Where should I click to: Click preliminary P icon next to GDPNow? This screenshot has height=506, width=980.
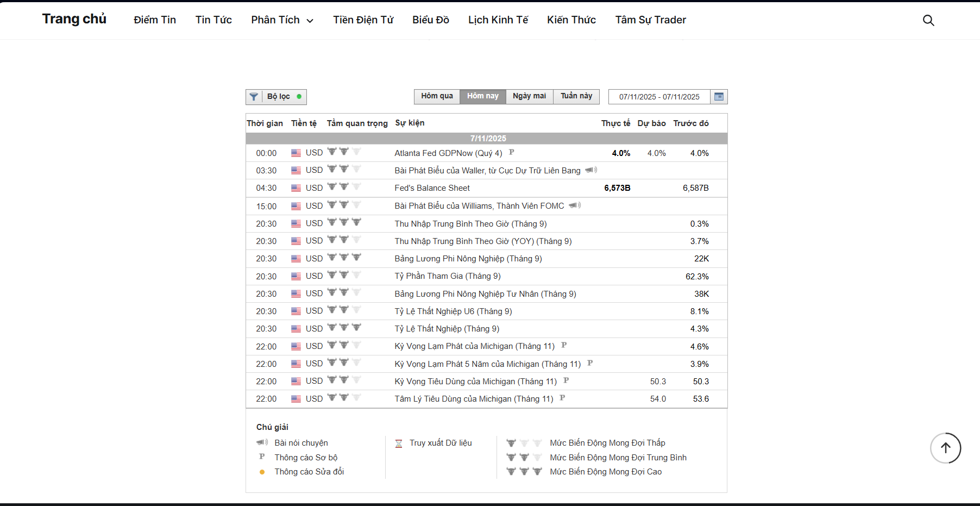[x=511, y=153]
